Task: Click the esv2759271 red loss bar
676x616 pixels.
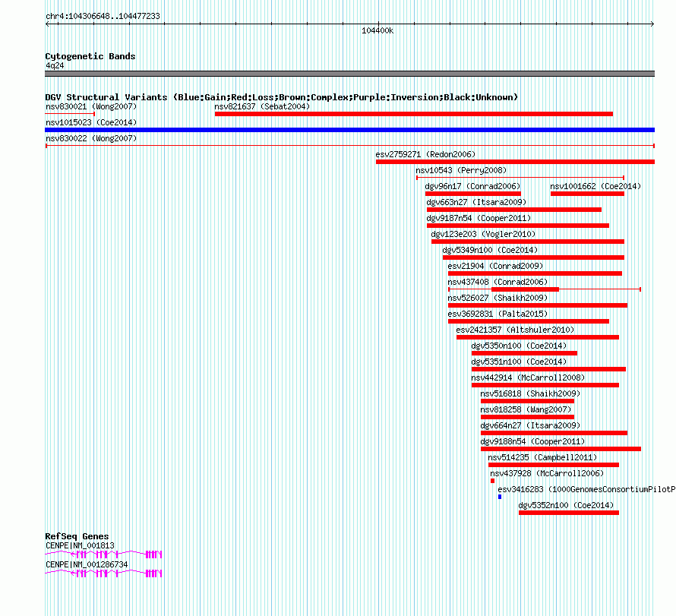Action: click(515, 162)
